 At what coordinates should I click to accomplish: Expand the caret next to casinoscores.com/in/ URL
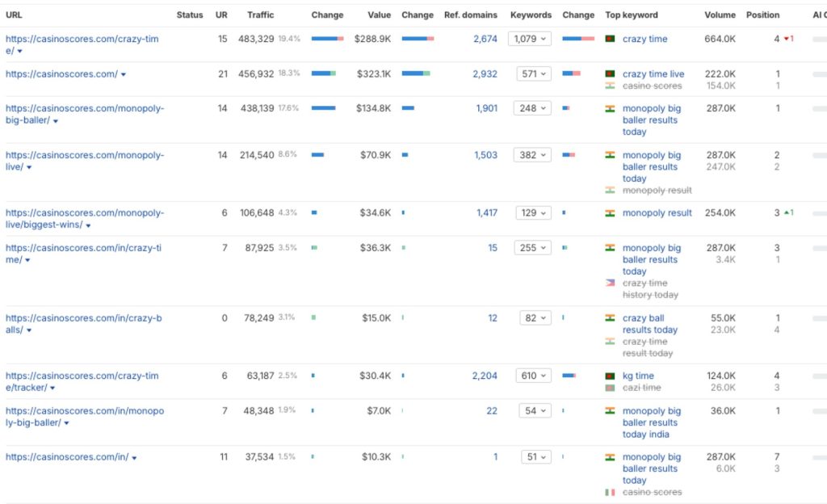point(134,458)
